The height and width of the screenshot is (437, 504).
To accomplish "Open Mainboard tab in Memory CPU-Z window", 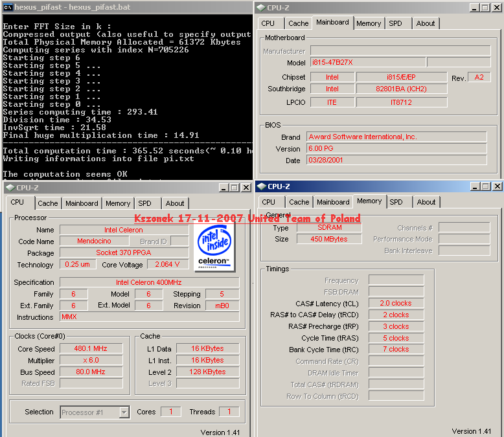I will pos(333,202).
